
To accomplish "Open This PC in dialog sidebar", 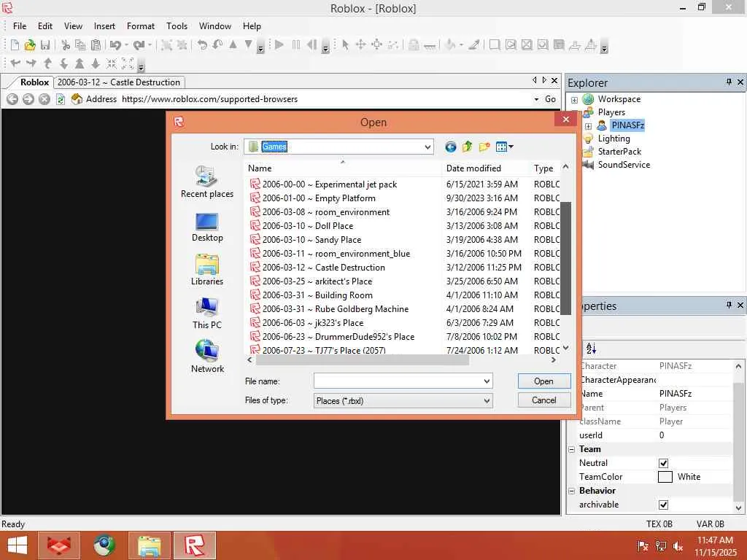I will [x=207, y=314].
